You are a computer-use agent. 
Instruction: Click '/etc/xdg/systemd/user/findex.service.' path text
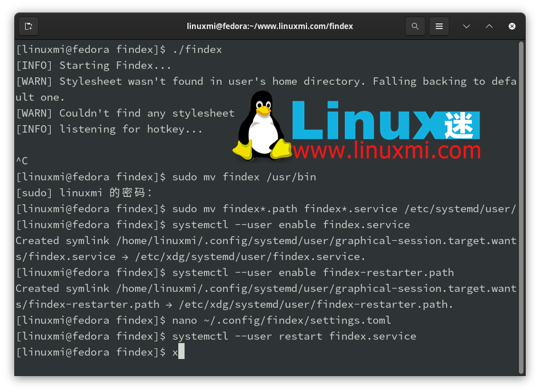pos(250,257)
